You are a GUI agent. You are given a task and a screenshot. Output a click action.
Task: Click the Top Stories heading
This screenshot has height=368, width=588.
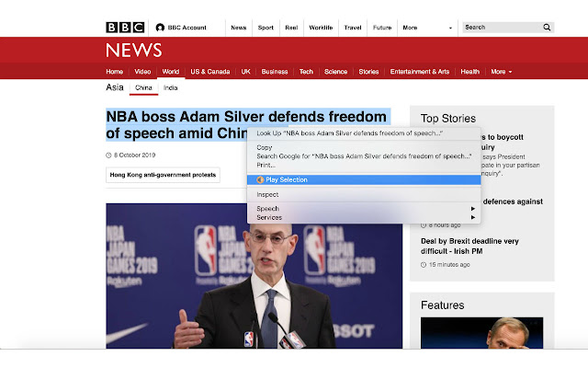448,119
